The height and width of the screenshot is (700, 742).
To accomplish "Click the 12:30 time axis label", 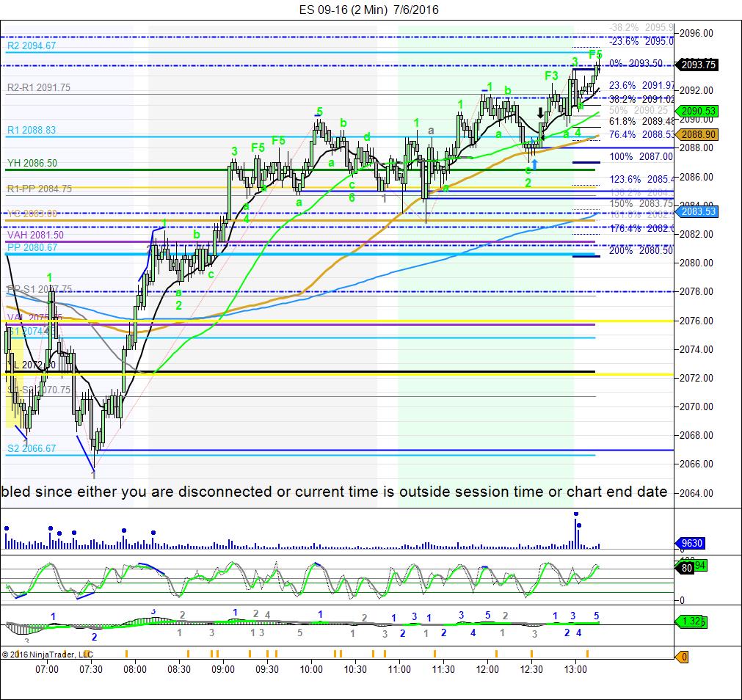I will pos(531,669).
